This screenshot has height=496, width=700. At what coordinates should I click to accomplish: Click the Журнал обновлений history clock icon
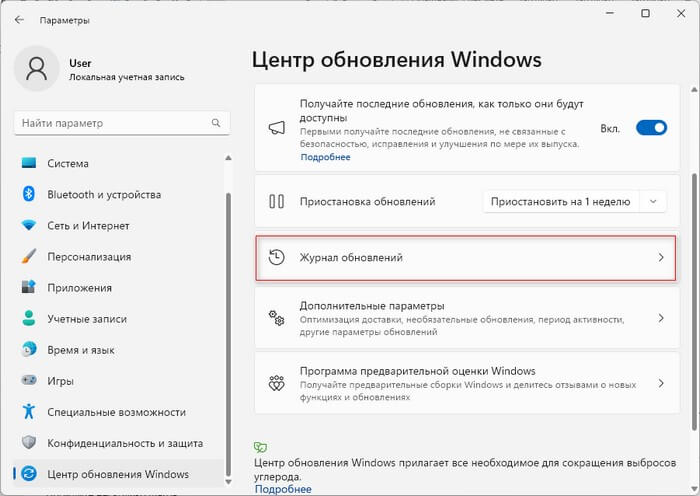(x=277, y=258)
